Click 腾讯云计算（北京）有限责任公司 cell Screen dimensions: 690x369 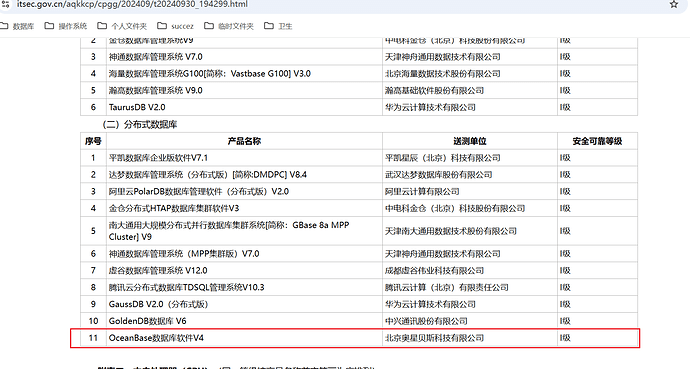click(470, 287)
